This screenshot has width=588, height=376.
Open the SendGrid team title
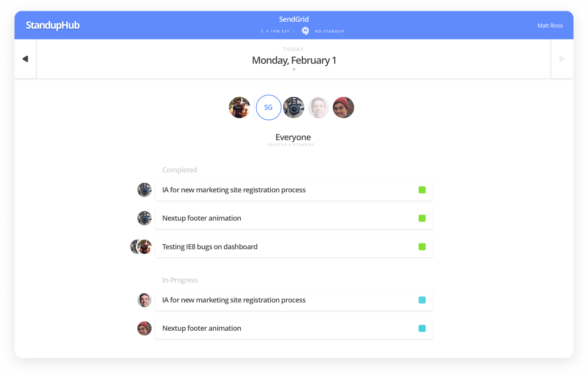click(x=294, y=20)
